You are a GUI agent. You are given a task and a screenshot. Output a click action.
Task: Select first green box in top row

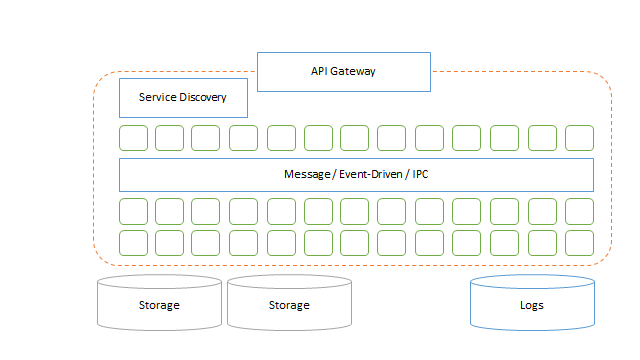pos(133,138)
